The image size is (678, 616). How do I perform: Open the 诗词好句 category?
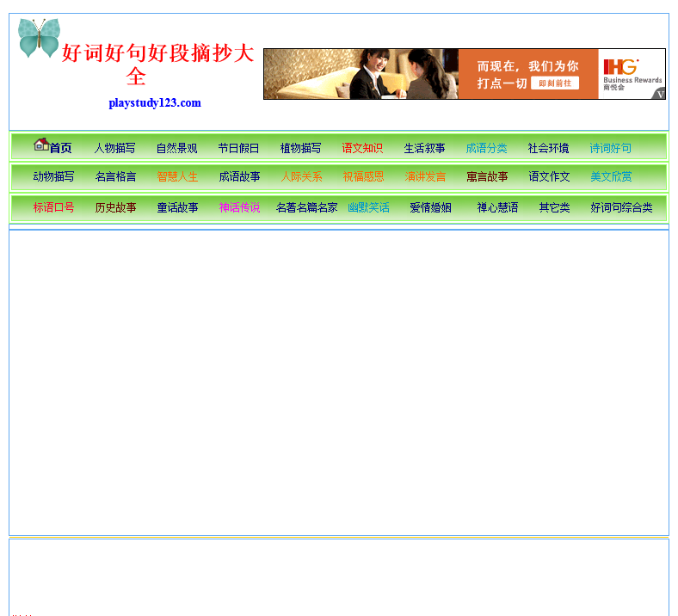click(x=611, y=148)
